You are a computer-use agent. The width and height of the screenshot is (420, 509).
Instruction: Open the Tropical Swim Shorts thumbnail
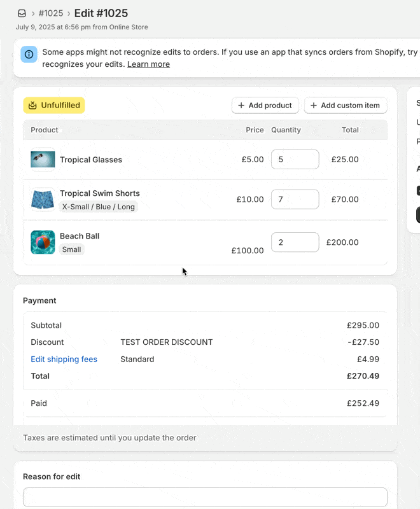pyautogui.click(x=43, y=199)
